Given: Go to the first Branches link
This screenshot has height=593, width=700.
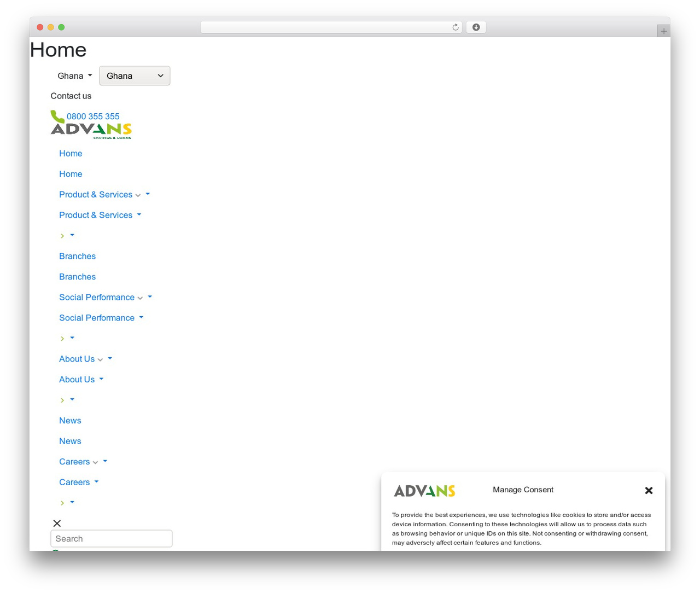Looking at the screenshot, I should coord(77,256).
